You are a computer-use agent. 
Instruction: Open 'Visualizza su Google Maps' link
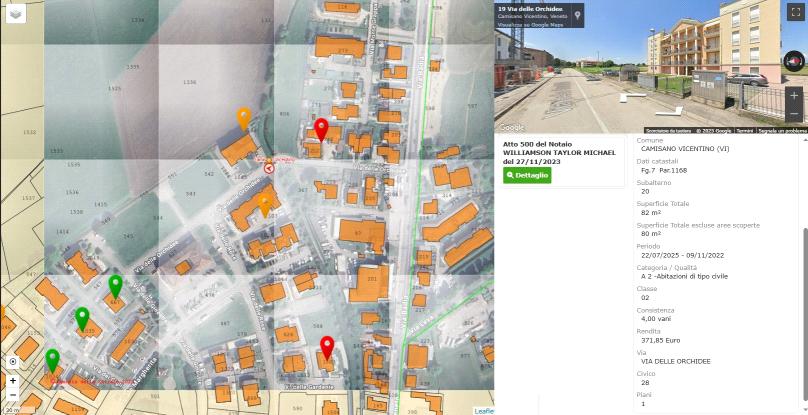(x=530, y=23)
